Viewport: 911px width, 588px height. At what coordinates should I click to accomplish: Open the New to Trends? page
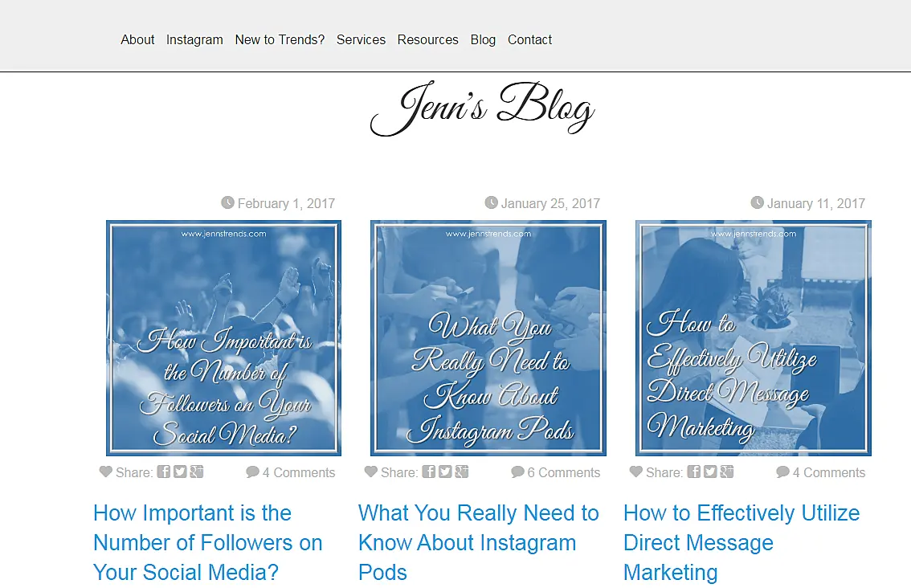click(280, 39)
